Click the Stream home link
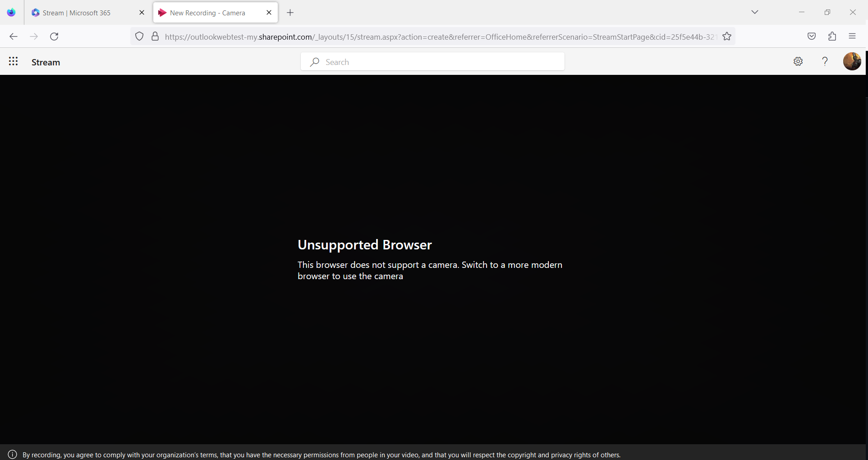The image size is (868, 460). (46, 62)
